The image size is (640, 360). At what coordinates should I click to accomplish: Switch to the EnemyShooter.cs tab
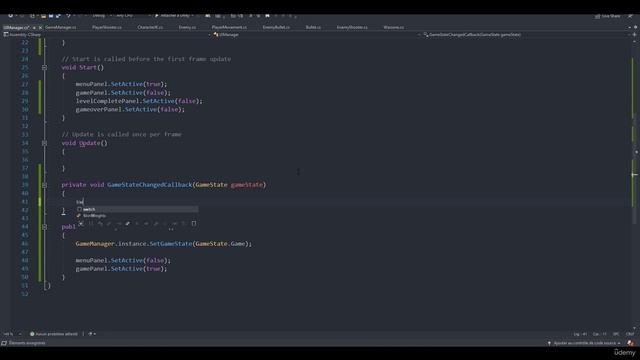tap(352, 27)
